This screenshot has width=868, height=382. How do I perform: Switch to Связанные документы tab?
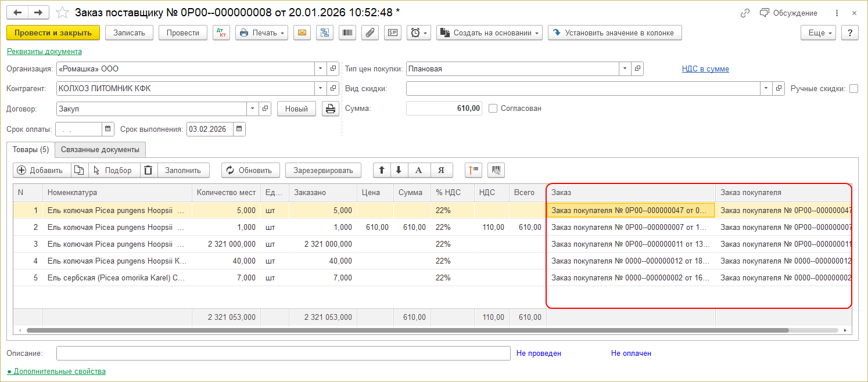100,150
